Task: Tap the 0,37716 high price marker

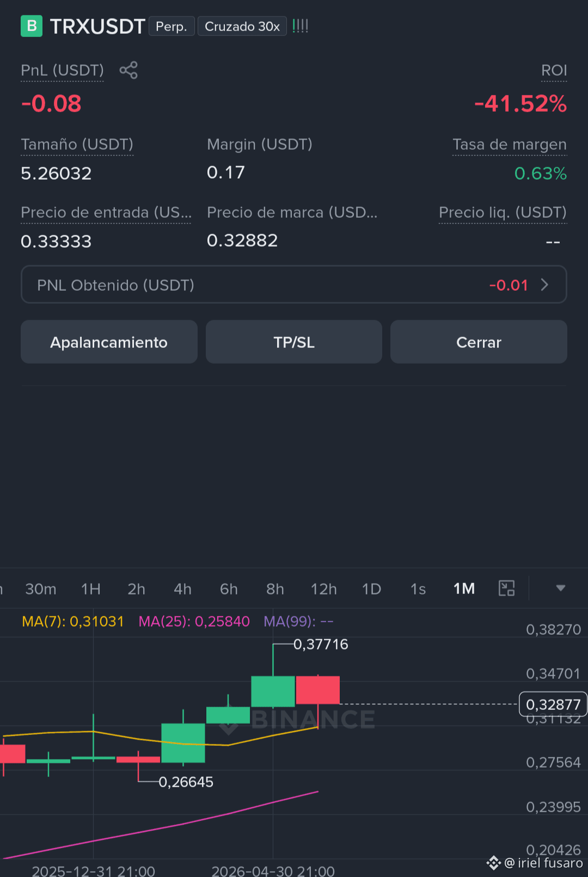Action: [x=321, y=645]
